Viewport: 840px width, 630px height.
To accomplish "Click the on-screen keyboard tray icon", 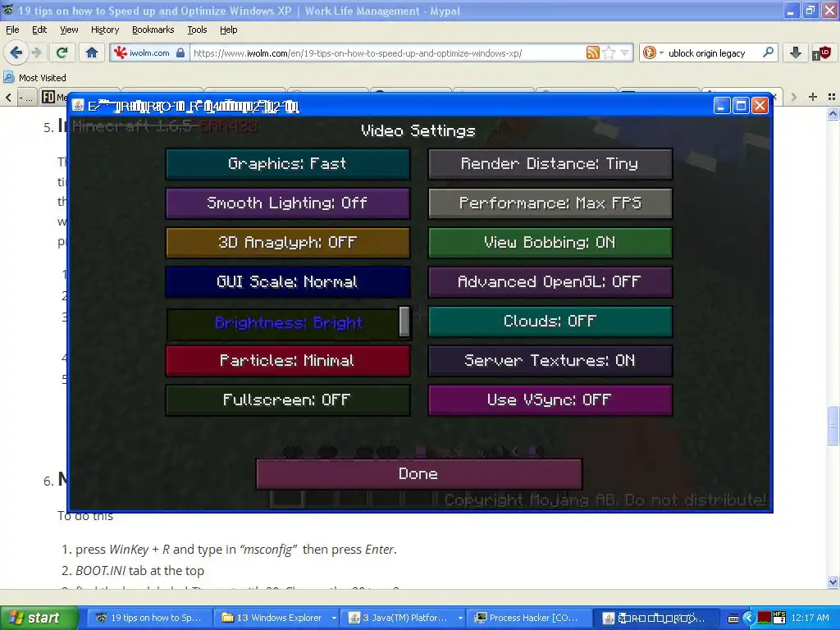I will (733, 619).
